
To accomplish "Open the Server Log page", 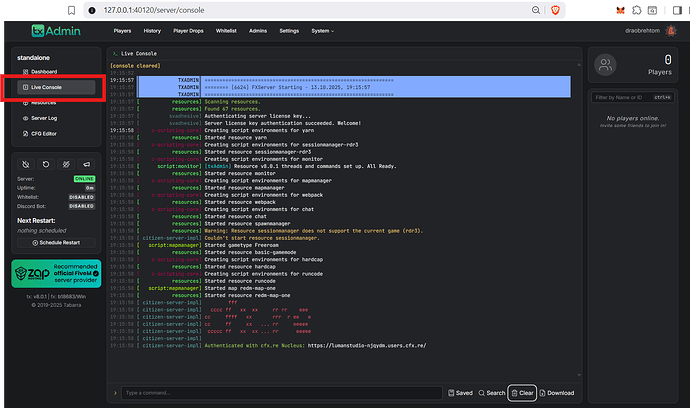I will (x=44, y=118).
